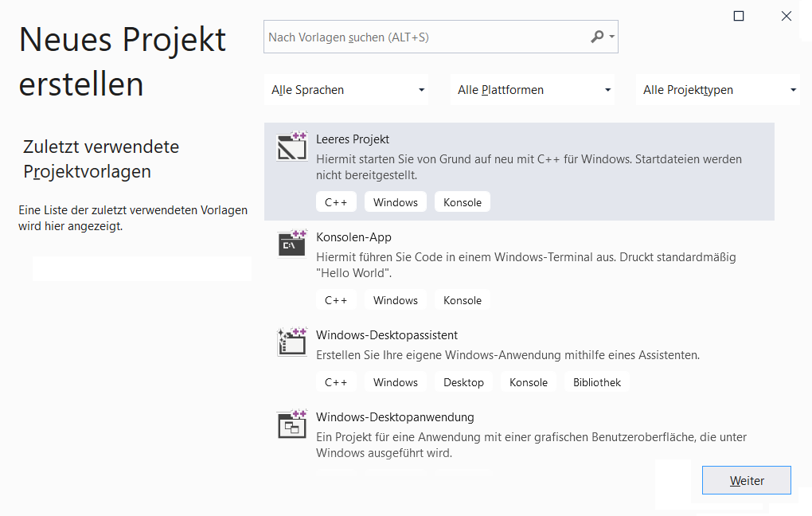The height and width of the screenshot is (516, 812).
Task: Toggle the Konsole tag under Leeres Projekt
Action: click(462, 201)
